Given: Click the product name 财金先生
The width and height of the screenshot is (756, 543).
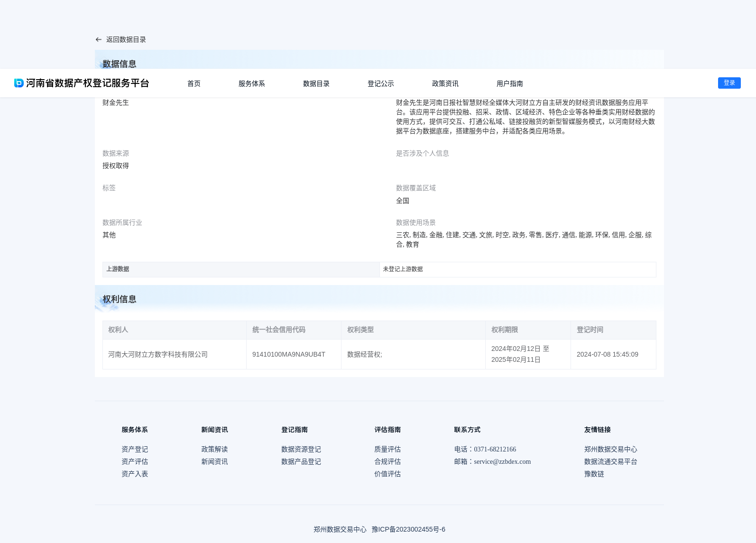Looking at the screenshot, I should [116, 102].
